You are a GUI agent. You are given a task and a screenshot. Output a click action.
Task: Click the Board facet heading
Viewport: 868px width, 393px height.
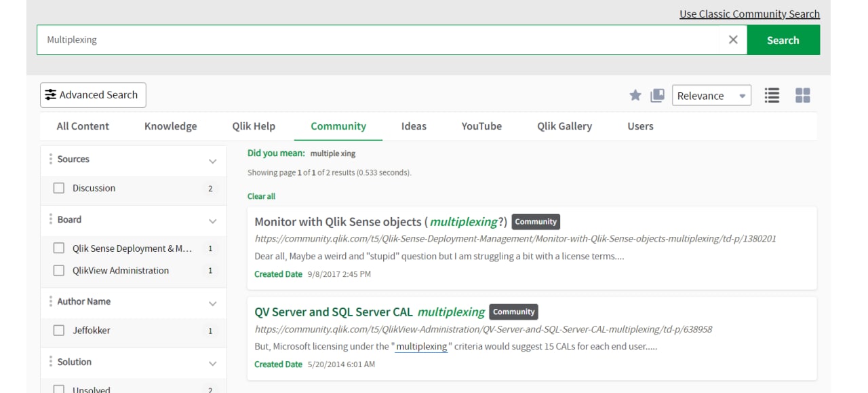coord(69,219)
